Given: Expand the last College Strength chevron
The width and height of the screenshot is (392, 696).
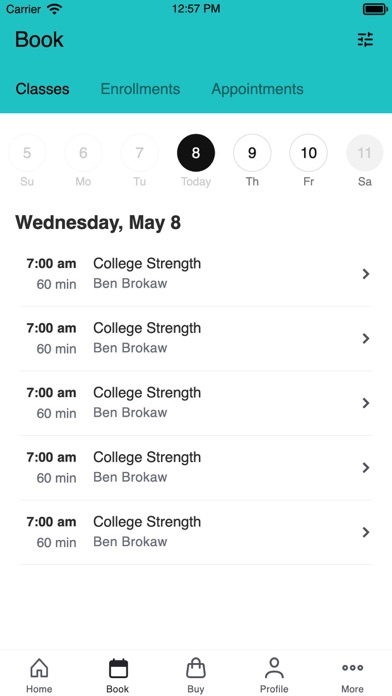Looking at the screenshot, I should tap(366, 532).
